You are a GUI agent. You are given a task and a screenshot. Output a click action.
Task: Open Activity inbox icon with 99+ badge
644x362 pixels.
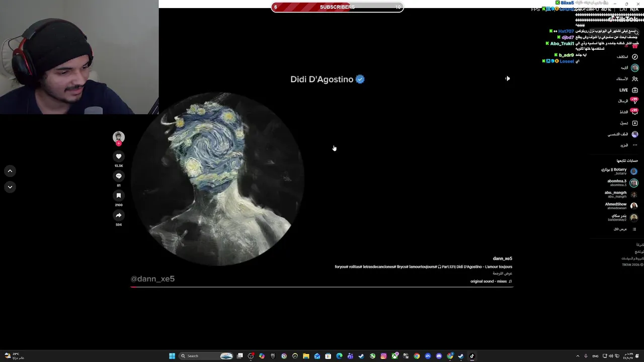point(635,112)
